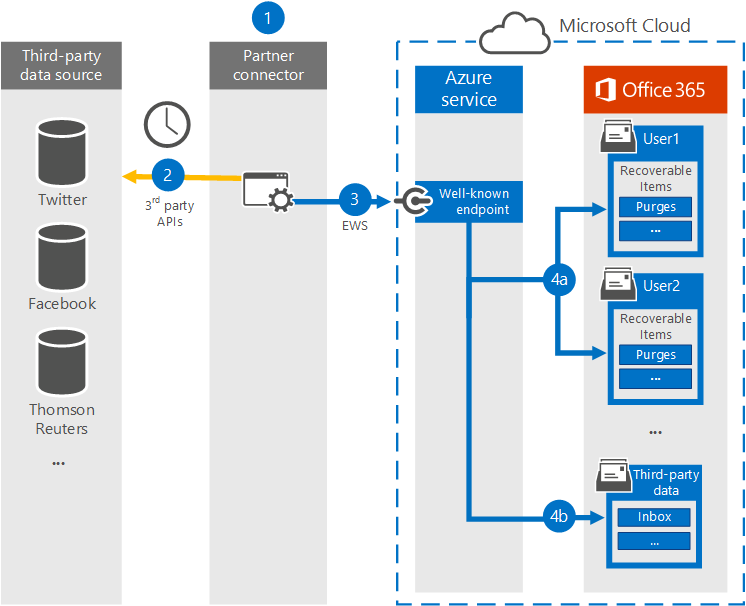Viewport: 746px width, 606px height.
Task: Click the Azure service header
Action: 469,89
